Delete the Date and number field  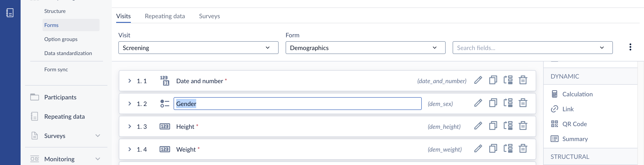point(523,80)
